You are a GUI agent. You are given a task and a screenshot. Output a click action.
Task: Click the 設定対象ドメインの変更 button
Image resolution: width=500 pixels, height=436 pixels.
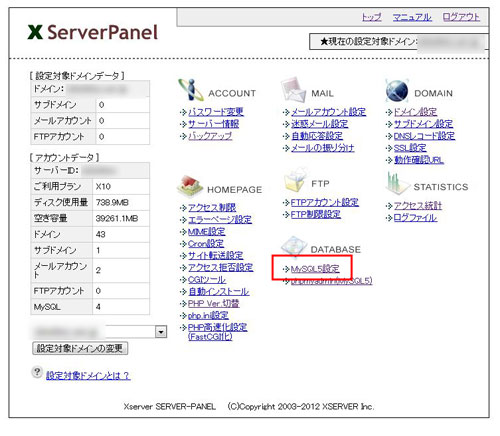[x=80, y=349]
